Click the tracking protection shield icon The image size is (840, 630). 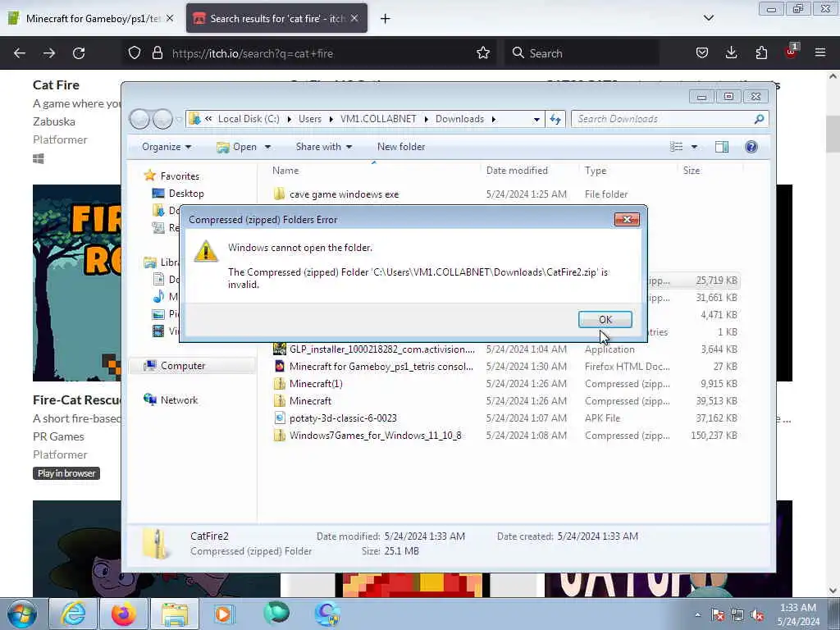click(x=135, y=53)
